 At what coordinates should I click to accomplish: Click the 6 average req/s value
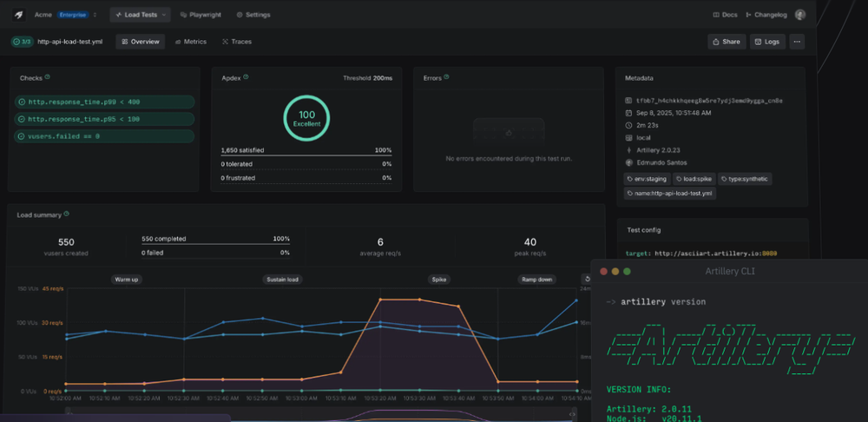[380, 242]
